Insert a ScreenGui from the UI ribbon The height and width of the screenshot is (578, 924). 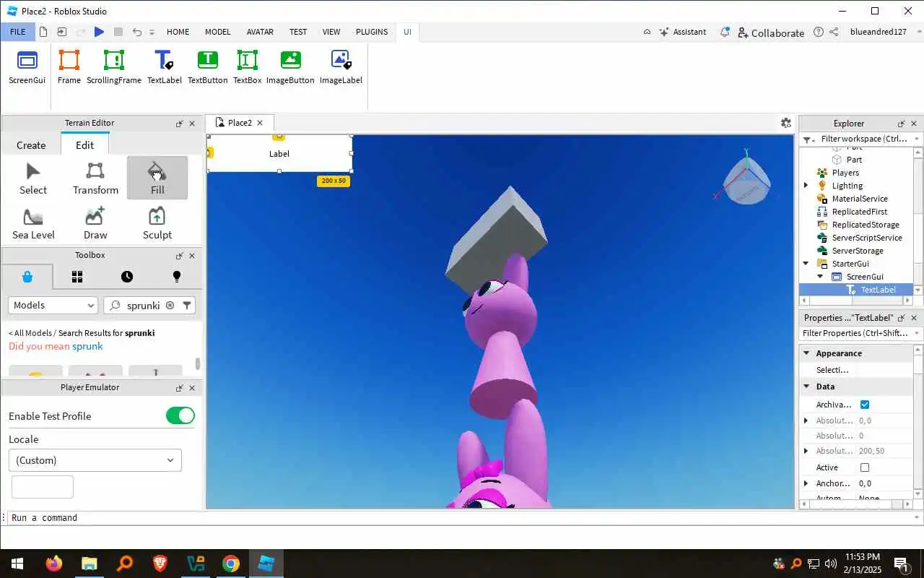(27, 68)
